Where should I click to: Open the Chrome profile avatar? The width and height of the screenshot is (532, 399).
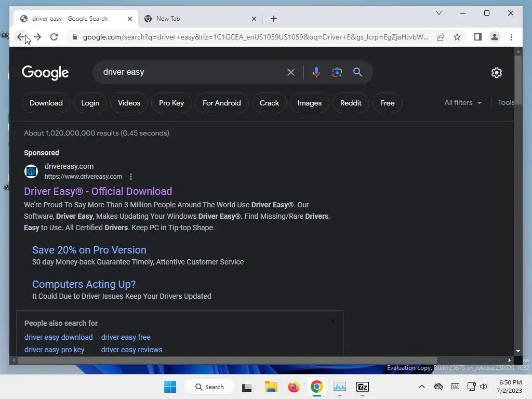click(x=495, y=37)
